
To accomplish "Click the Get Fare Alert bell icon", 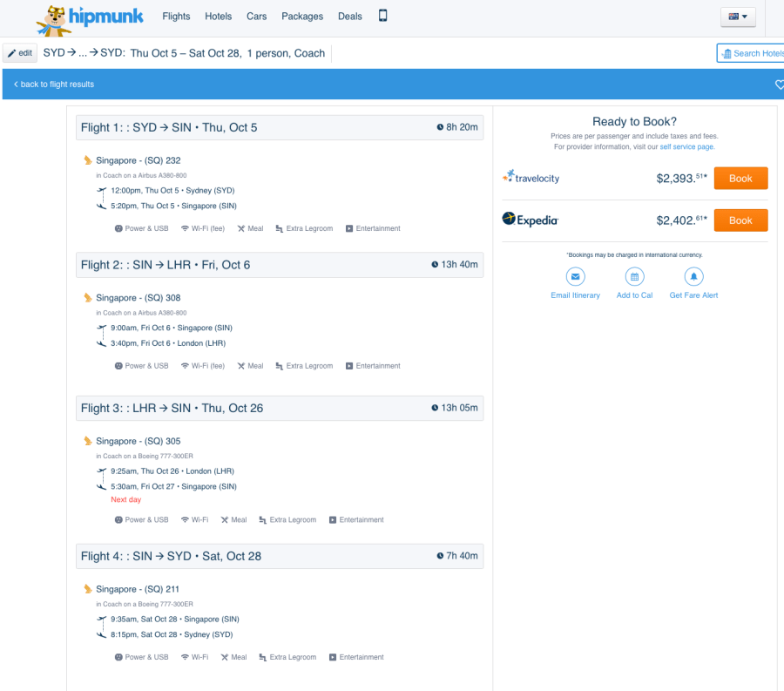I will 693,277.
